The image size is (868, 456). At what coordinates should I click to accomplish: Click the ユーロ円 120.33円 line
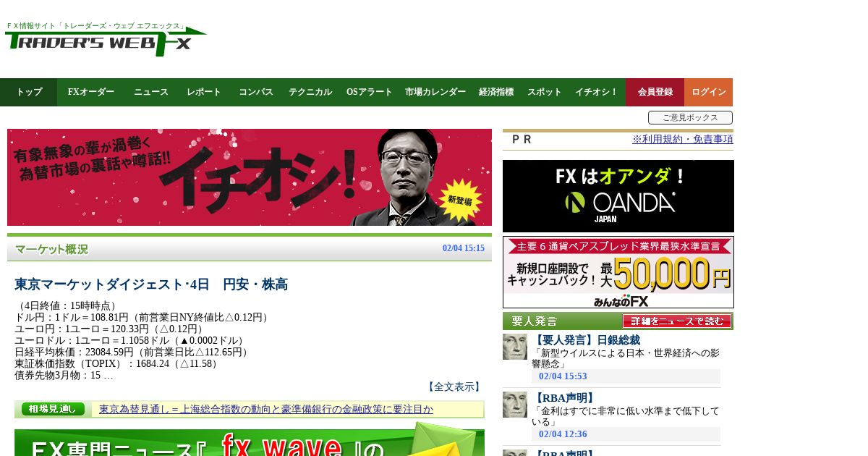110,329
